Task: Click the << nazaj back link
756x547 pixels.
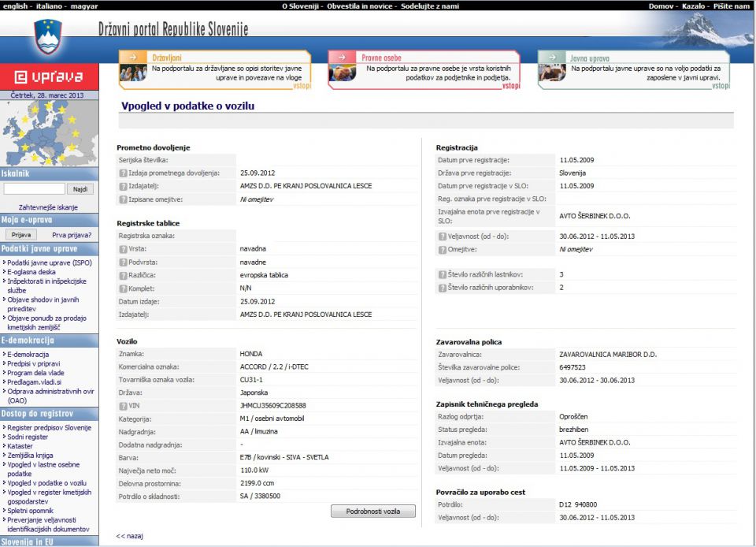Action: tap(129, 536)
